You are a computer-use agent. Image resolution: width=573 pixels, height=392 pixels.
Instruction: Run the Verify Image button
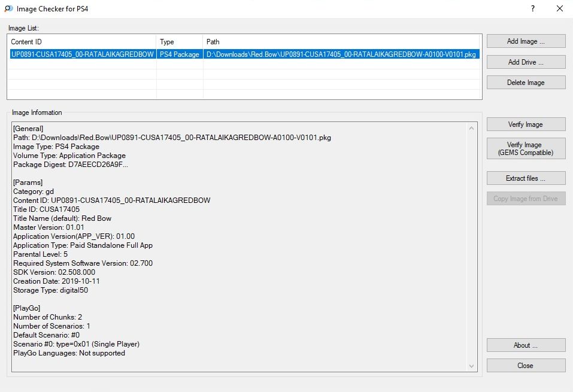526,124
